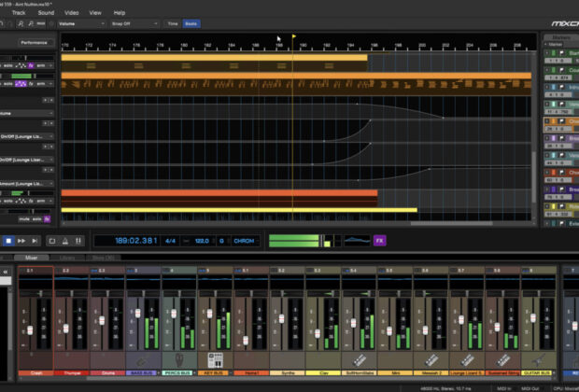This screenshot has width=579, height=392.
Task: Open the purple master FX button
Action: pyautogui.click(x=379, y=240)
